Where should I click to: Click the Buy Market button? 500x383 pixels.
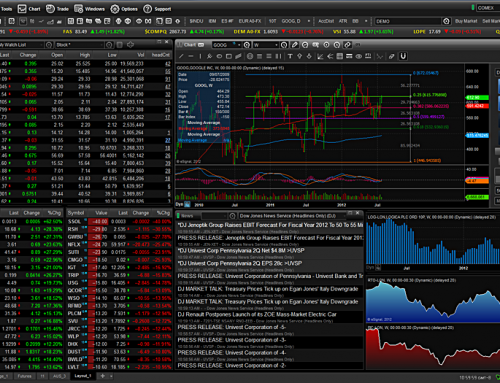point(466,21)
